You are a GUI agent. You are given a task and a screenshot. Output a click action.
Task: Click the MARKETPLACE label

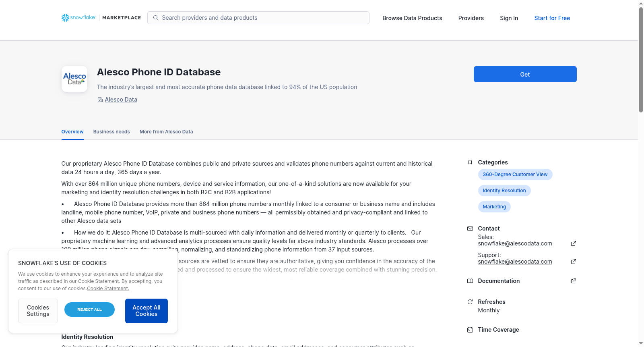(x=122, y=18)
